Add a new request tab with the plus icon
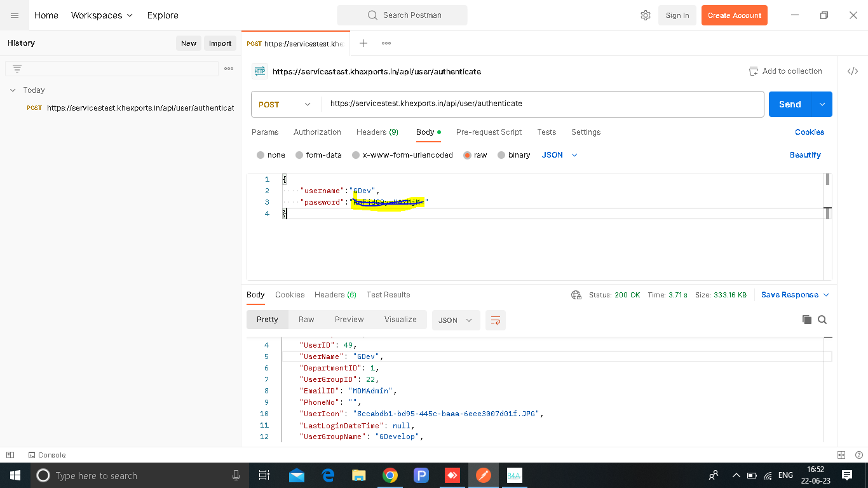Image resolution: width=868 pixels, height=488 pixels. pyautogui.click(x=363, y=43)
